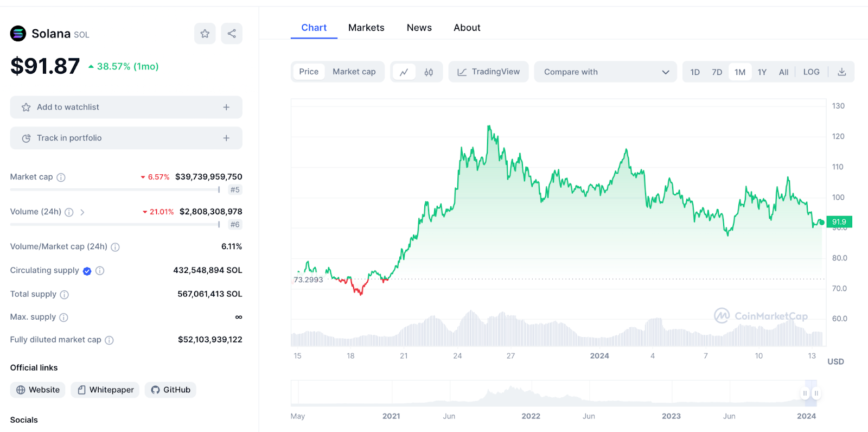Click volume value $2,808,308,978

(x=211, y=212)
